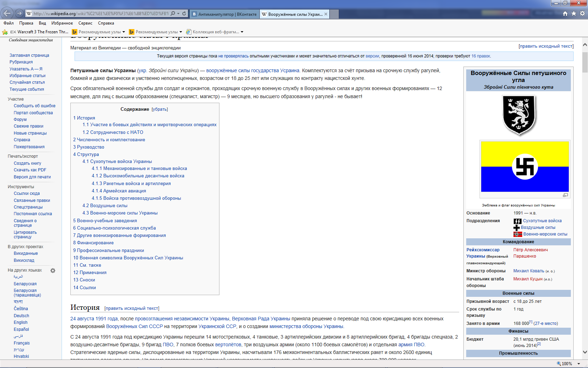
Task: Click the VK icon on Антиманипулятор tab
Action: pyautogui.click(x=194, y=14)
